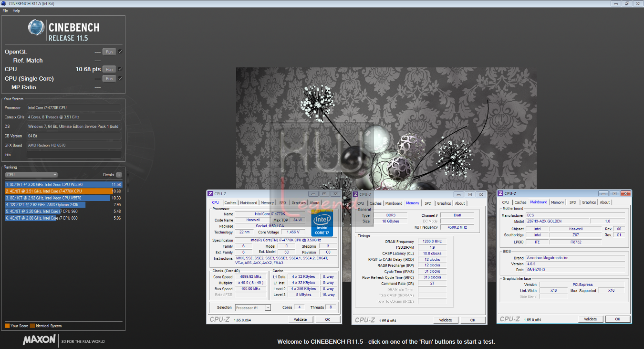
Task: Click OK in the Mainboard CPU-Z window
Action: (617, 319)
